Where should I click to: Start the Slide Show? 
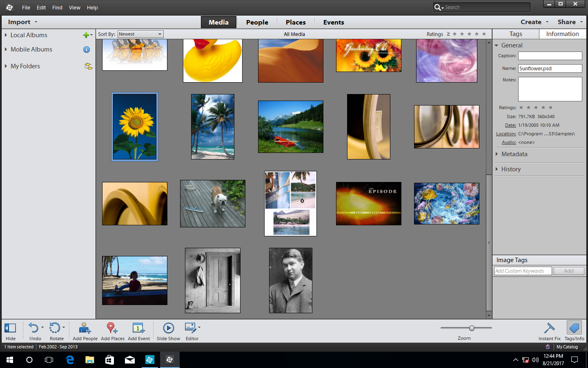click(168, 328)
